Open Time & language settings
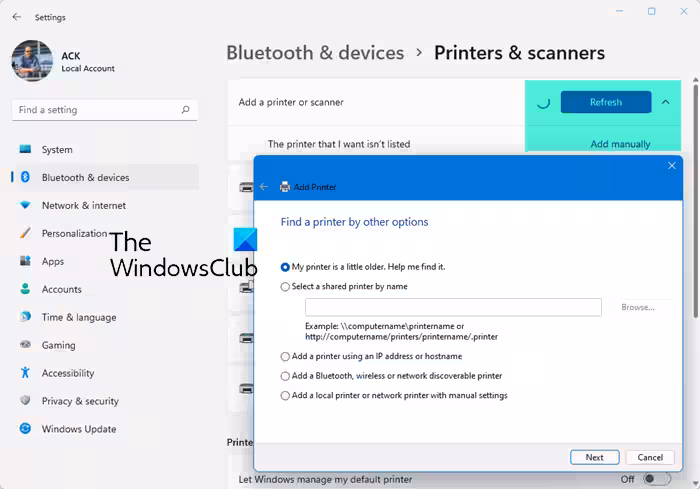 (78, 318)
